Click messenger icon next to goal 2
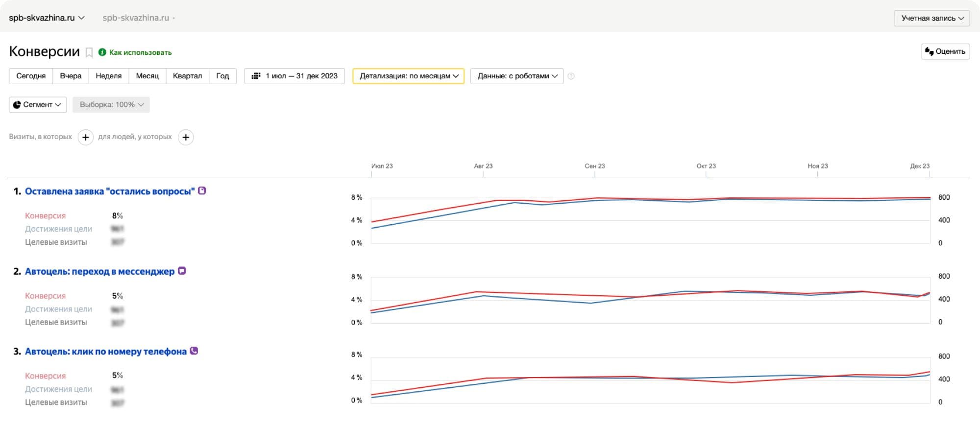The image size is (980, 425). (182, 271)
